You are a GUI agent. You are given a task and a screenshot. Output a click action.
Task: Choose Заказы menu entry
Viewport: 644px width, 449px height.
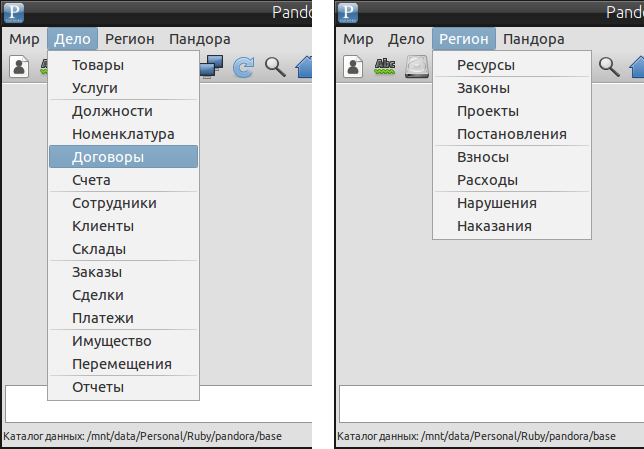(123, 272)
